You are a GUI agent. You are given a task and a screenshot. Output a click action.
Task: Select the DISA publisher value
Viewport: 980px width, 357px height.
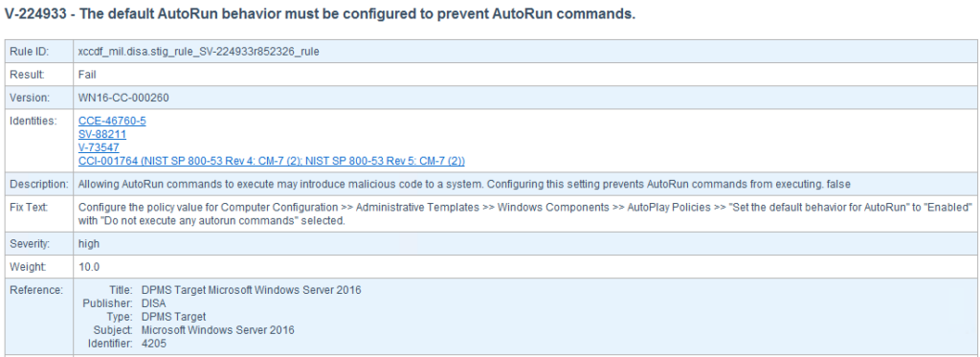click(x=154, y=303)
